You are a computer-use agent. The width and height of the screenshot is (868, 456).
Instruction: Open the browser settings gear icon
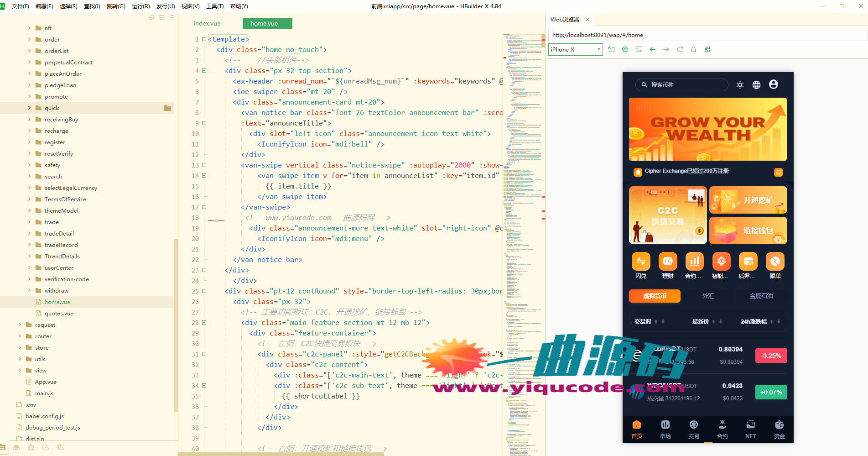[x=625, y=49]
